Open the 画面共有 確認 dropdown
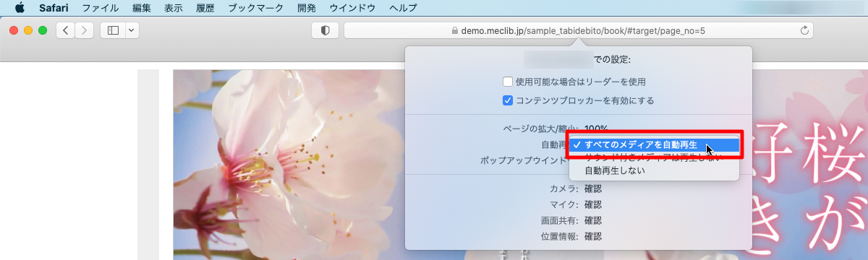Image resolution: width=868 pixels, height=260 pixels. pos(593,221)
